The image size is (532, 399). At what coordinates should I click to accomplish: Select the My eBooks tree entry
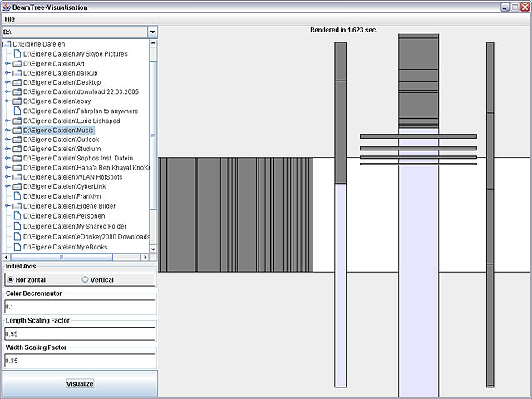[x=65, y=247]
